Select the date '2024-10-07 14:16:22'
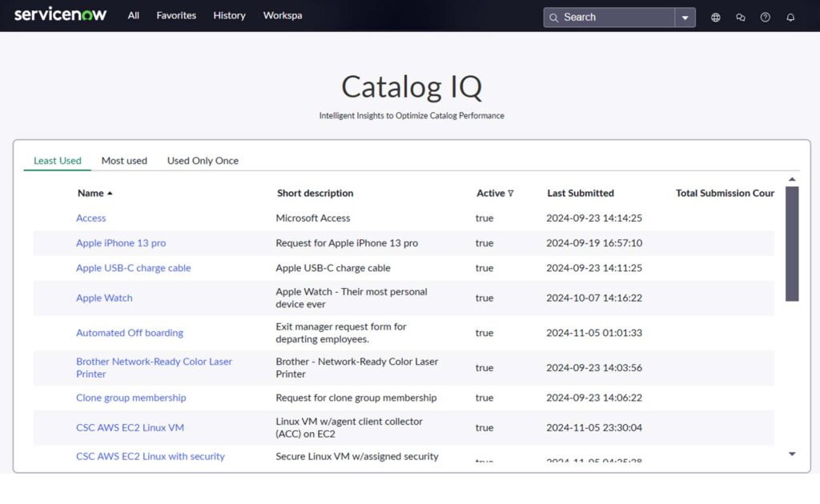 point(594,298)
